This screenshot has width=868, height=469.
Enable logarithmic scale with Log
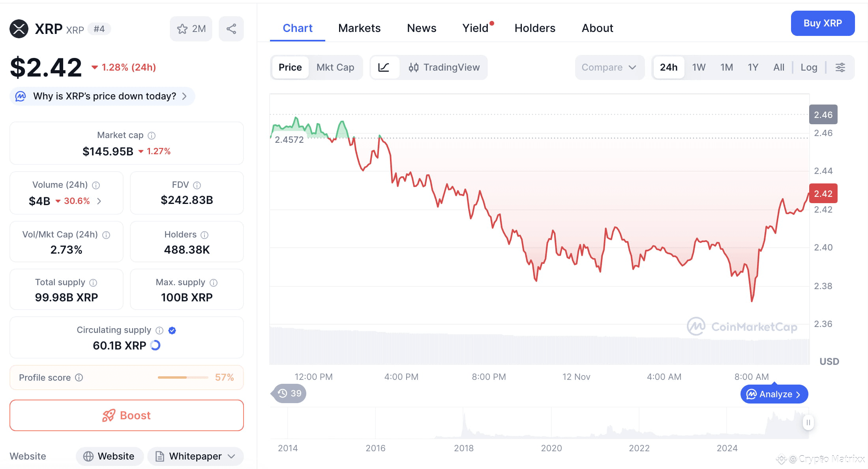[x=809, y=67]
